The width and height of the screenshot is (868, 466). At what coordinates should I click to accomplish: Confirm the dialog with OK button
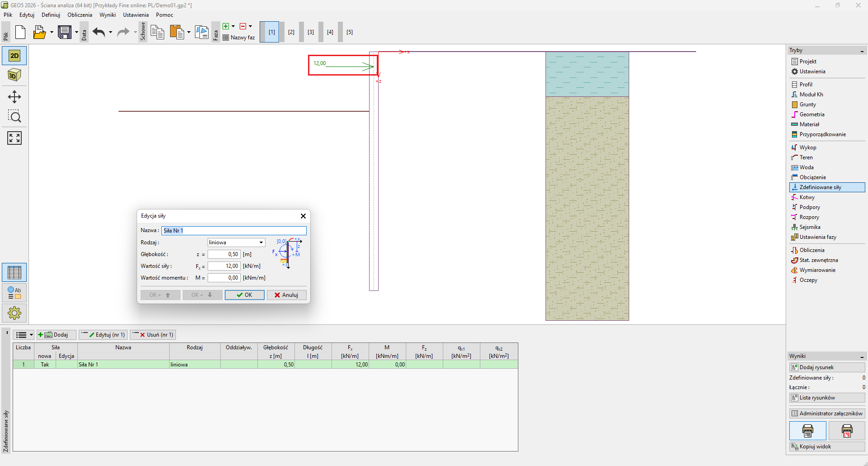click(x=245, y=295)
